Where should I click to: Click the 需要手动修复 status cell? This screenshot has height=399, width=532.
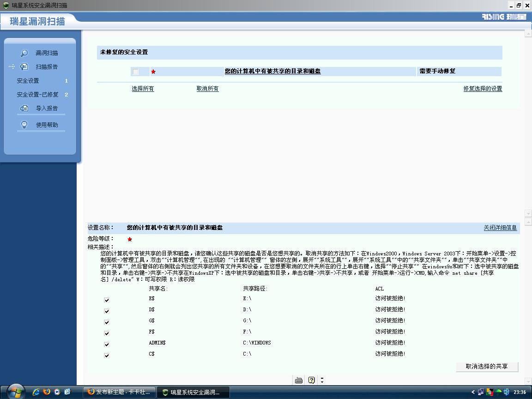point(459,71)
